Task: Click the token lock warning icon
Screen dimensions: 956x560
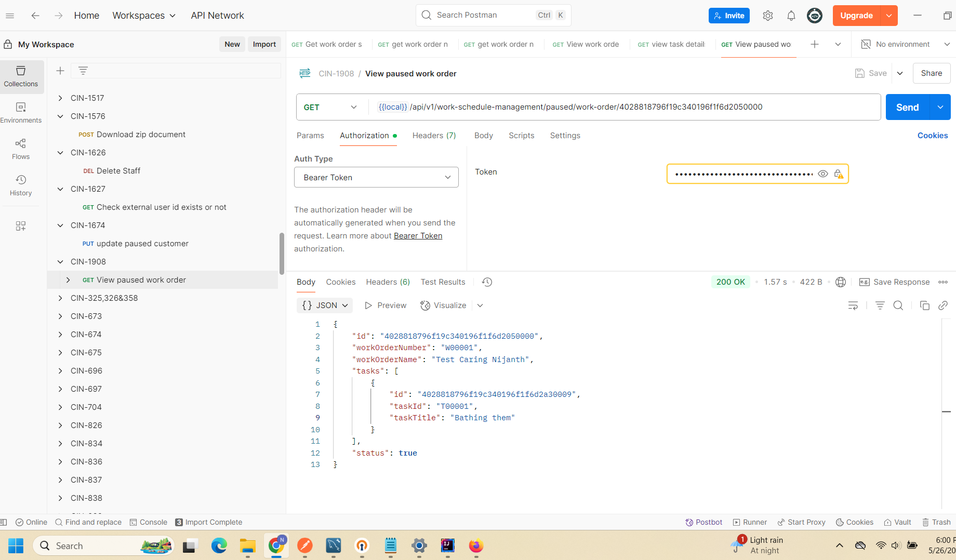Action: (x=839, y=174)
